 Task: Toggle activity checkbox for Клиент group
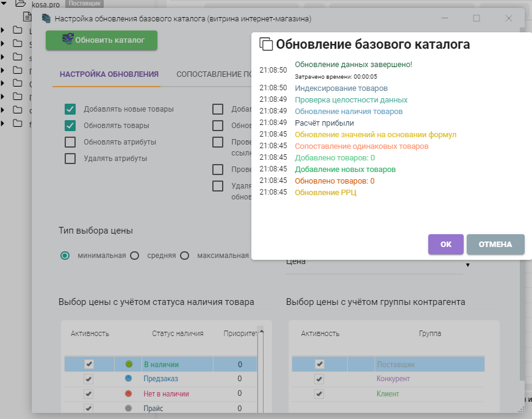tap(319, 393)
